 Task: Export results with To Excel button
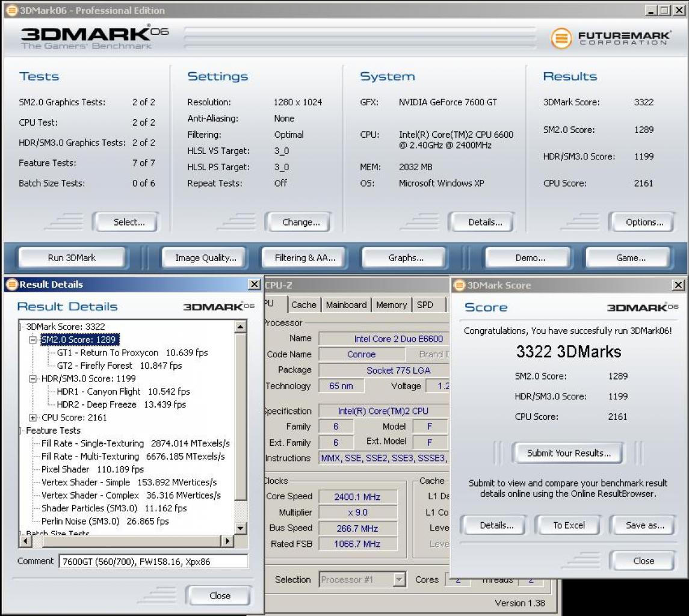pyautogui.click(x=569, y=525)
